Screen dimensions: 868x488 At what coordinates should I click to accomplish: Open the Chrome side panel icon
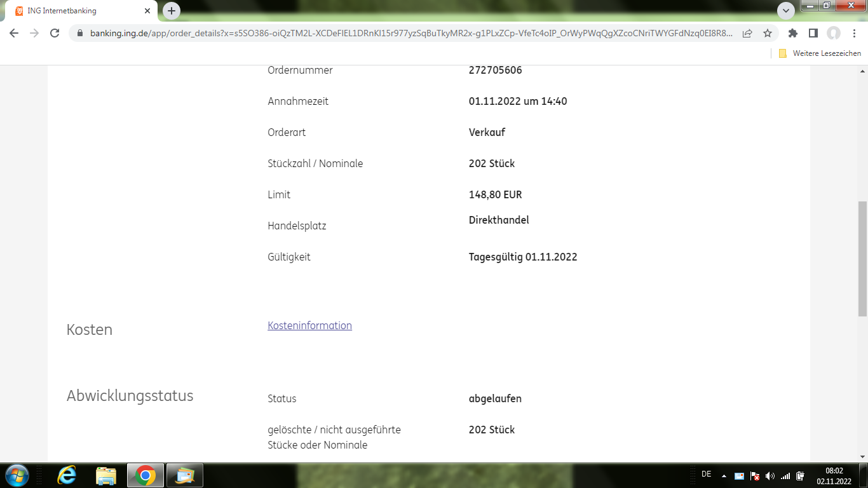[x=813, y=33]
